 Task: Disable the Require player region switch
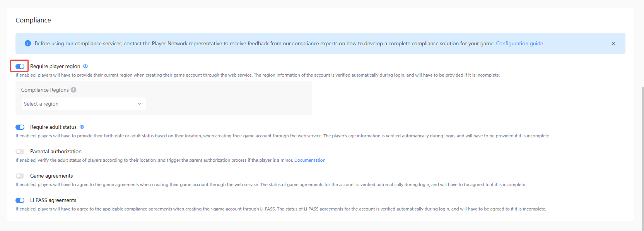(x=20, y=67)
